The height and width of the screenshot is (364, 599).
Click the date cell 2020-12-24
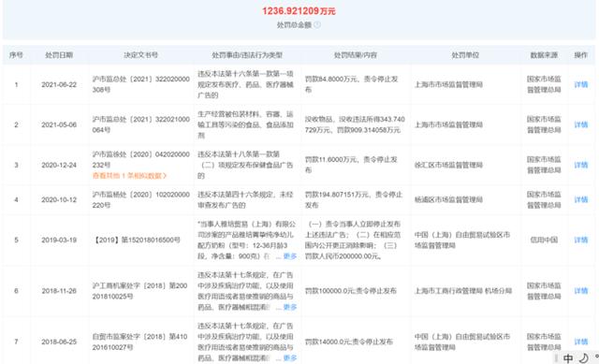point(59,165)
